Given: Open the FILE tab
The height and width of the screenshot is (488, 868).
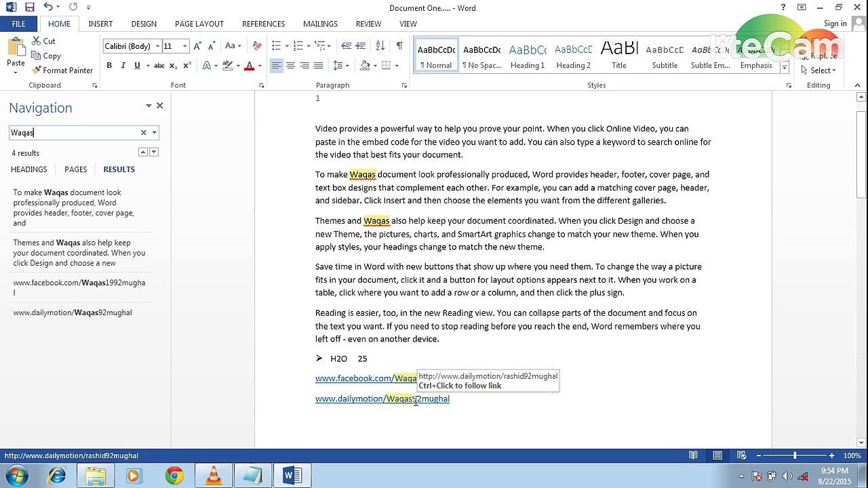Looking at the screenshot, I should click(x=19, y=24).
